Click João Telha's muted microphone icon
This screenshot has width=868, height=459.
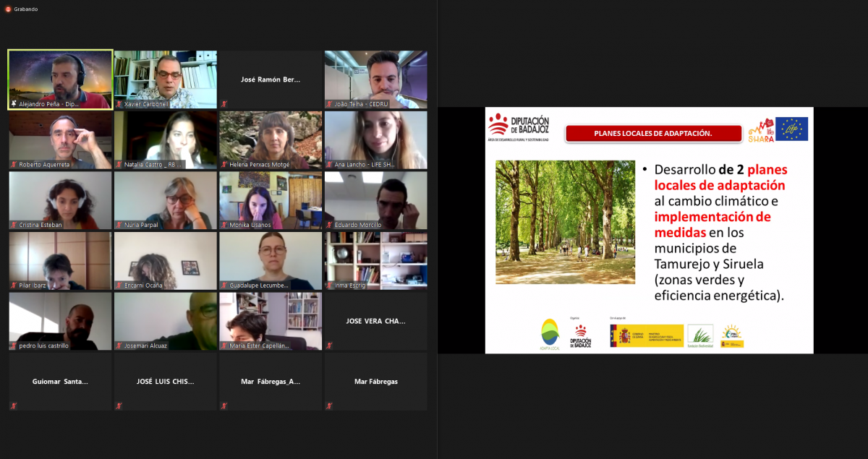pyautogui.click(x=330, y=104)
